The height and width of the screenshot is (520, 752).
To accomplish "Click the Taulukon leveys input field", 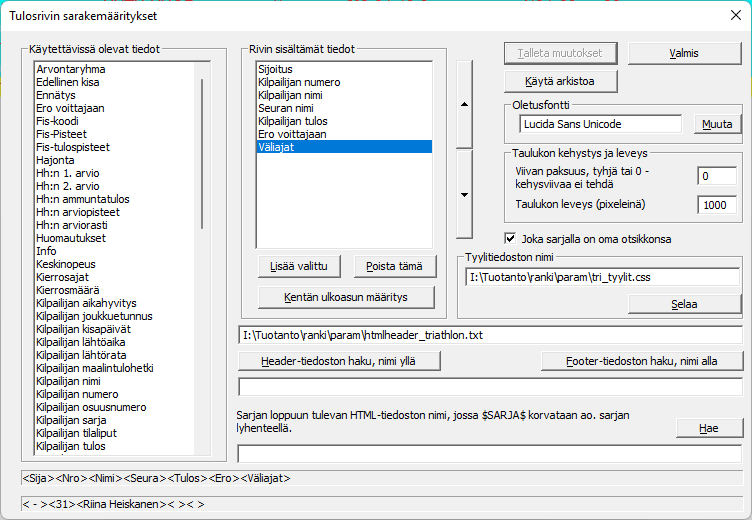I will [716, 205].
